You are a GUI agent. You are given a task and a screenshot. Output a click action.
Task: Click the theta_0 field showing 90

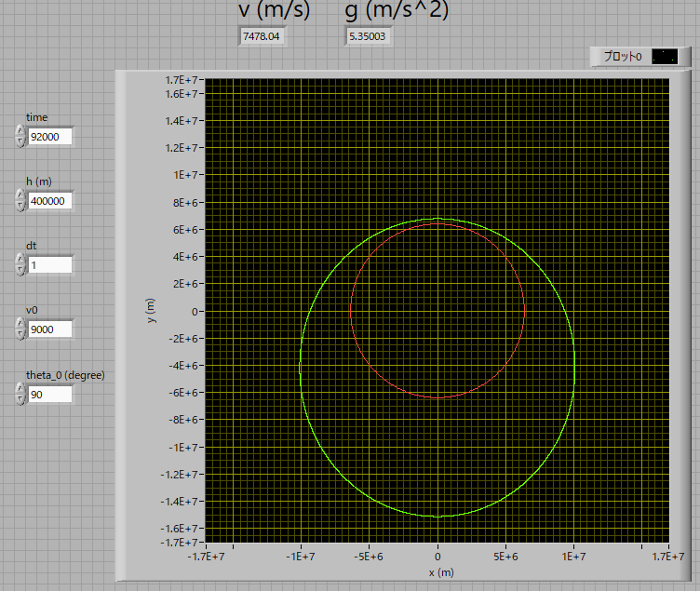49,395
